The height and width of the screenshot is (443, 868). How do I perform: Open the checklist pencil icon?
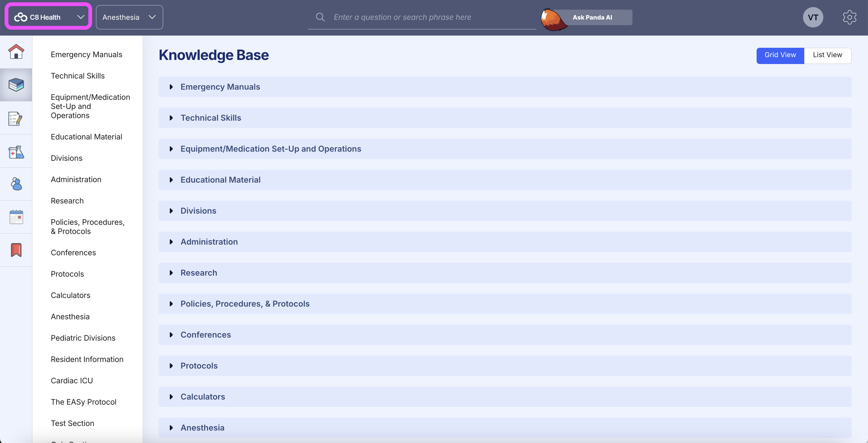pos(15,118)
